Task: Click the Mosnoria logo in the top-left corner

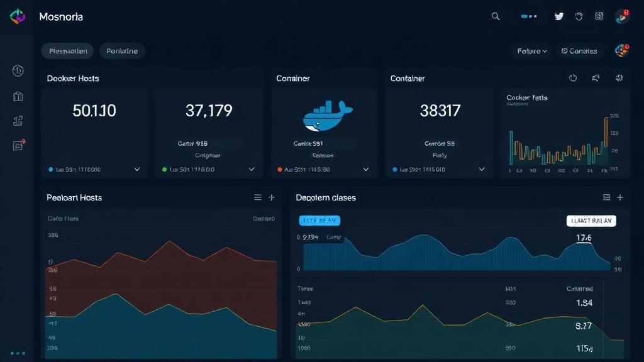Action: point(17,17)
